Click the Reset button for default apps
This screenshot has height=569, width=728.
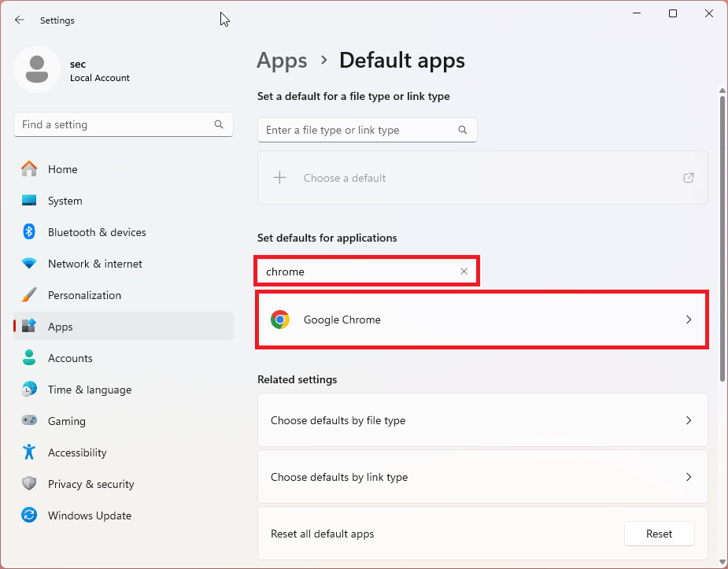(x=659, y=534)
